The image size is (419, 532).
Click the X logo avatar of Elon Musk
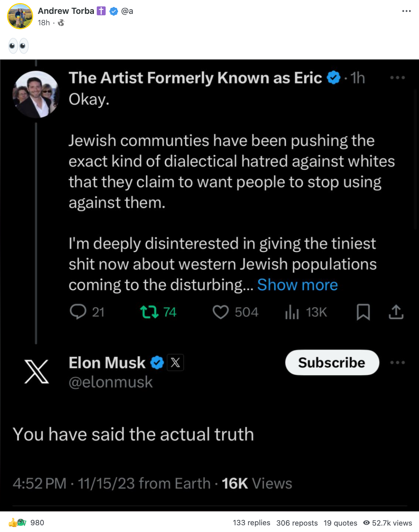[x=36, y=372]
